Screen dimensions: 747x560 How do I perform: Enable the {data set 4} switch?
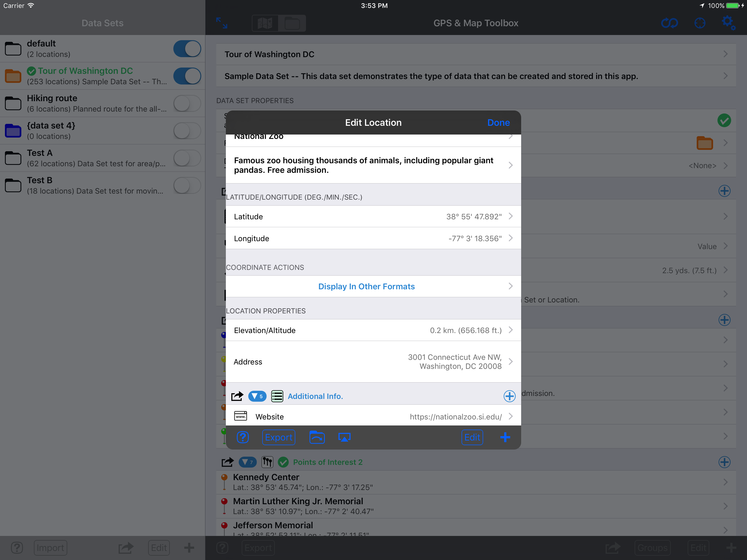click(x=187, y=131)
